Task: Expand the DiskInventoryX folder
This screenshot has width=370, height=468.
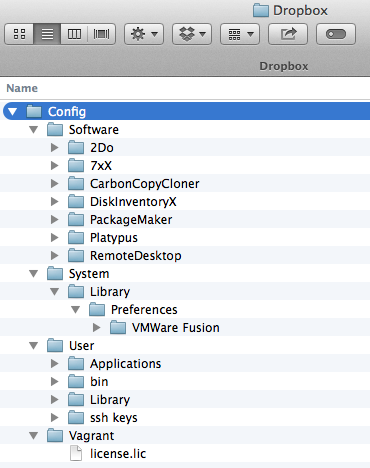Action: tap(54, 201)
